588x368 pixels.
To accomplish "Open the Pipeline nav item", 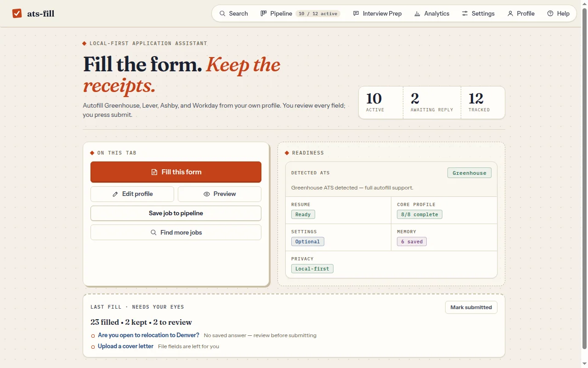I will click(300, 14).
